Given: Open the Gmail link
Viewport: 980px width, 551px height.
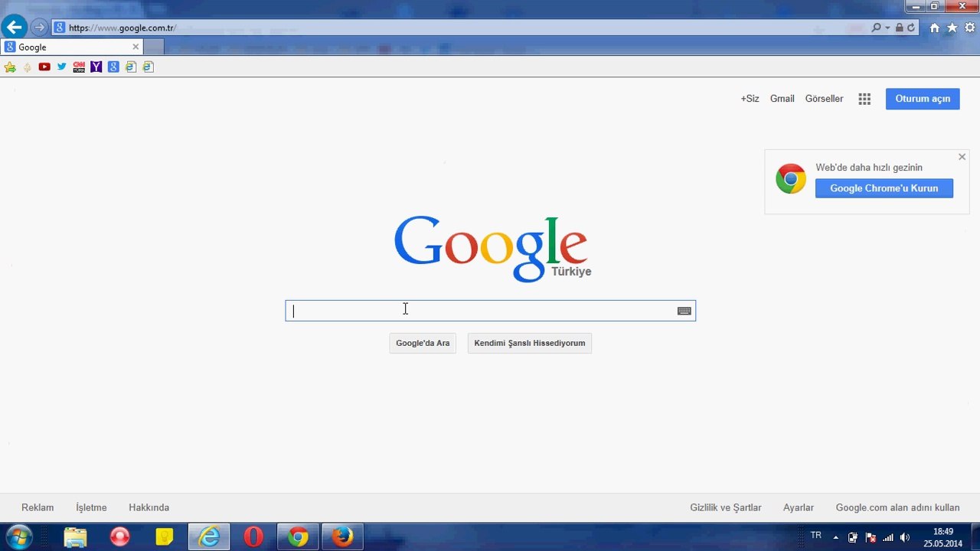Looking at the screenshot, I should [x=782, y=99].
